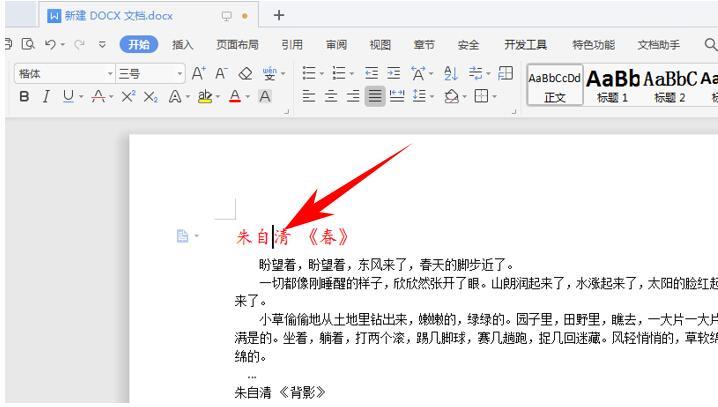Open the undo history dropdown arrow
718x407 pixels.
pyautogui.click(x=63, y=45)
